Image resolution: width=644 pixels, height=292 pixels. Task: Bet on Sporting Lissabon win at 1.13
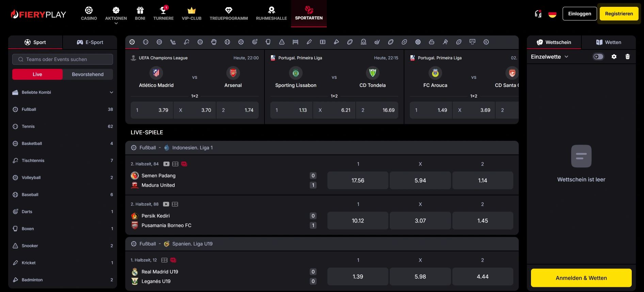[x=291, y=110]
